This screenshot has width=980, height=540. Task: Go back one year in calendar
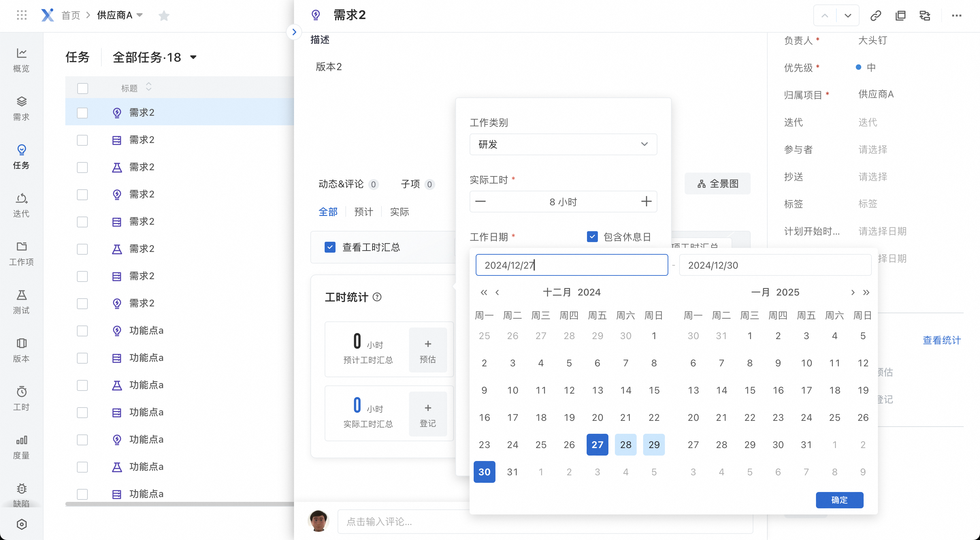[484, 292]
